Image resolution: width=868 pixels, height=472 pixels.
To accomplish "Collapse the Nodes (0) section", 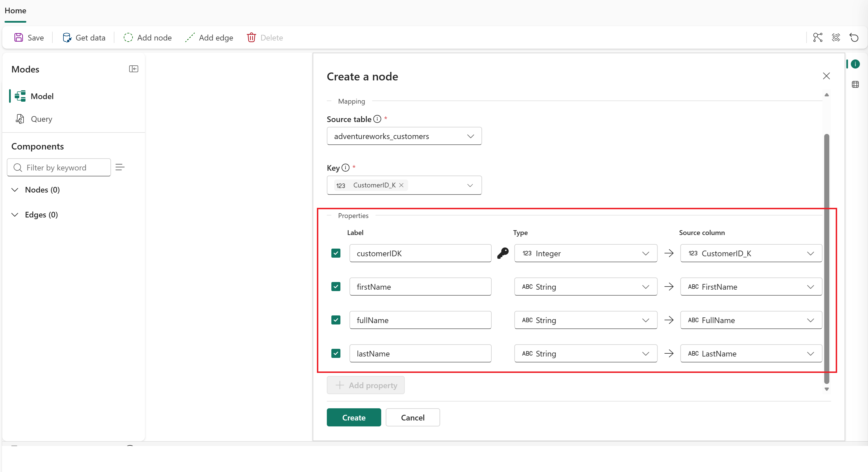I will pos(15,190).
